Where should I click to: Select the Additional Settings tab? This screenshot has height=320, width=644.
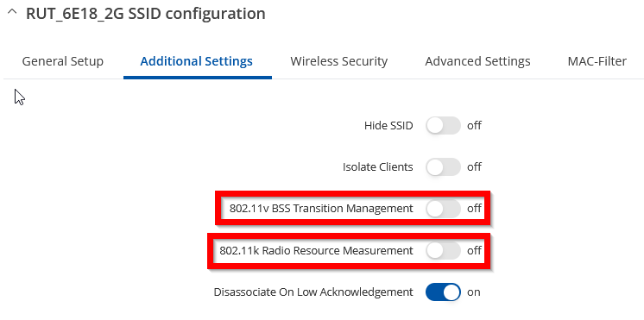click(196, 61)
